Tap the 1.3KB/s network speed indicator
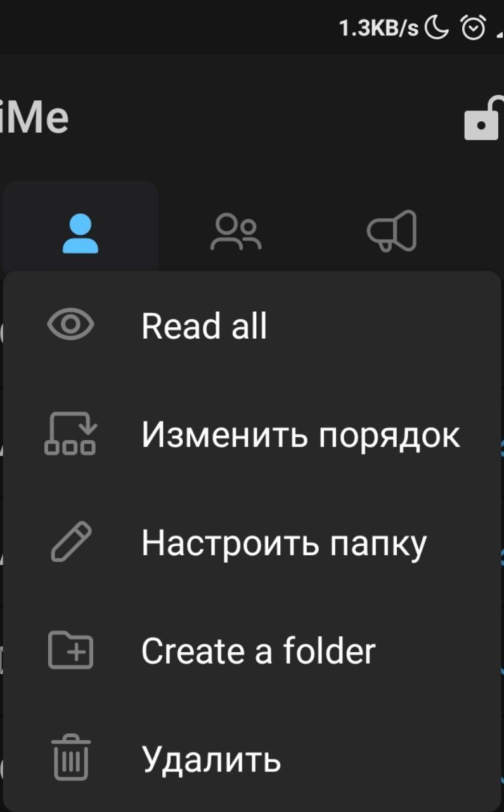This screenshot has height=812, width=504. [x=378, y=28]
